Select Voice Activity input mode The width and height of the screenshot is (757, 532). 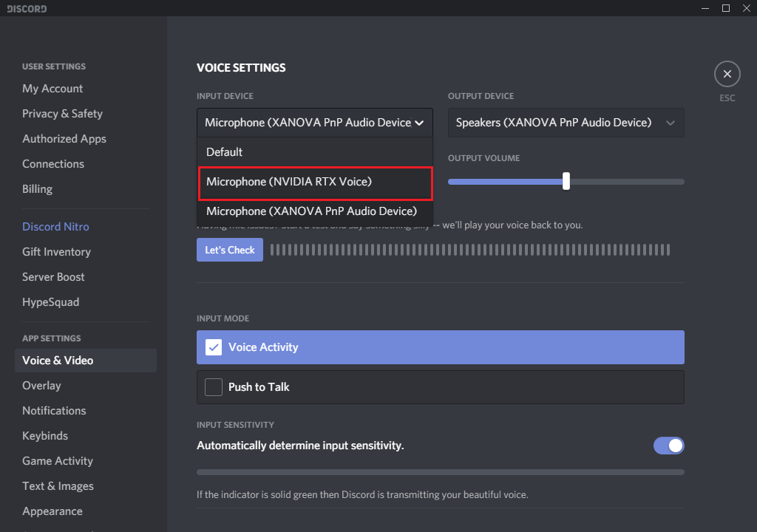tap(441, 347)
